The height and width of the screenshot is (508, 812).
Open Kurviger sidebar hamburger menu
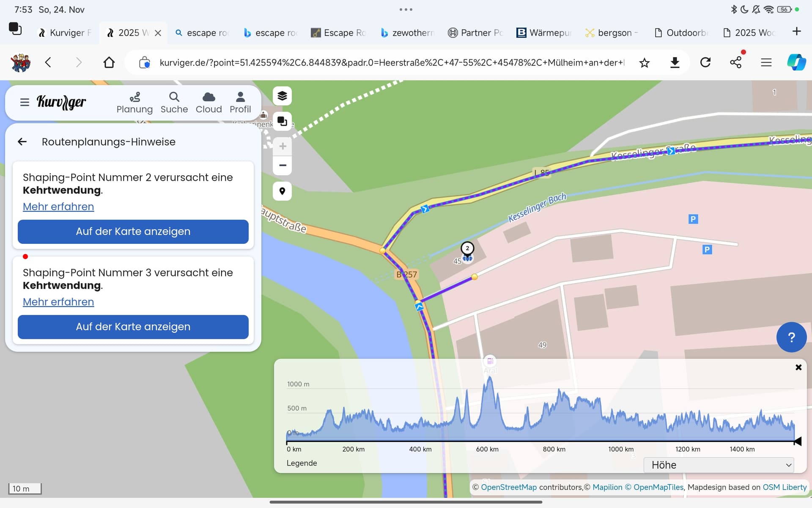point(25,102)
